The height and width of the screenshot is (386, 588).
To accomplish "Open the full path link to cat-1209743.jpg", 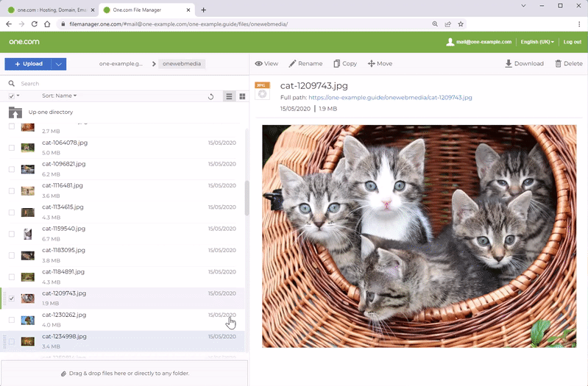I will pyautogui.click(x=390, y=97).
